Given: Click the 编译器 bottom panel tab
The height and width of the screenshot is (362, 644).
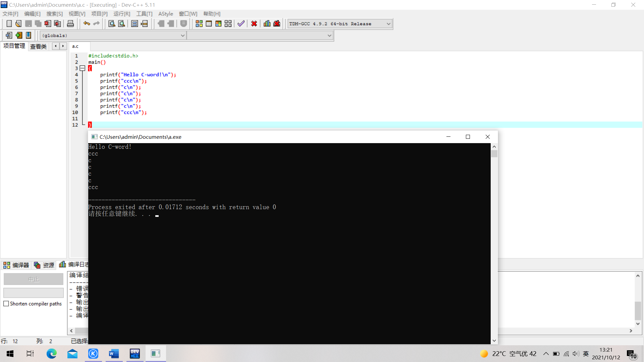Looking at the screenshot, I should click(16, 265).
